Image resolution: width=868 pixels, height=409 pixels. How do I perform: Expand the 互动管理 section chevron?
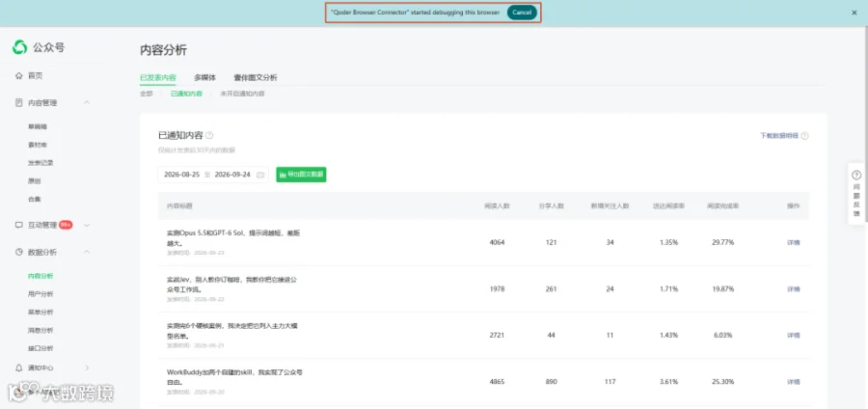click(87, 226)
